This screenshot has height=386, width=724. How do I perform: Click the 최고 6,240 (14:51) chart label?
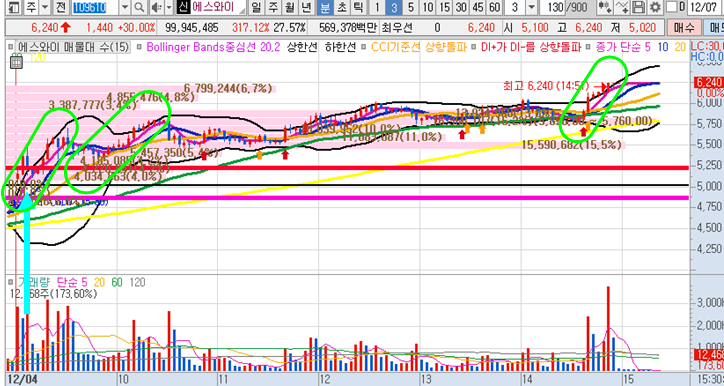coord(546,86)
